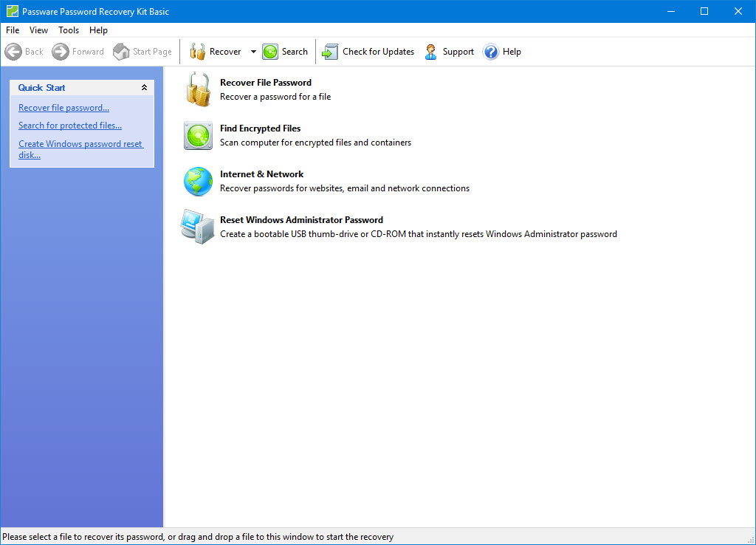Go to Start Page house icon
This screenshot has width=756, height=545.
[x=121, y=52]
